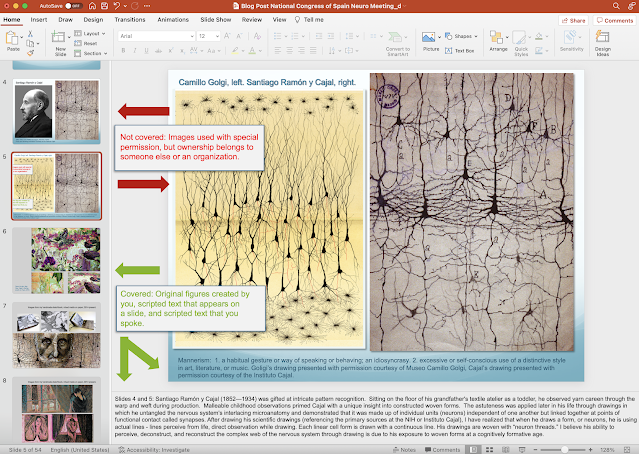The height and width of the screenshot is (454, 639).
Task: Toggle subscript formatting
Action: (x=182, y=51)
